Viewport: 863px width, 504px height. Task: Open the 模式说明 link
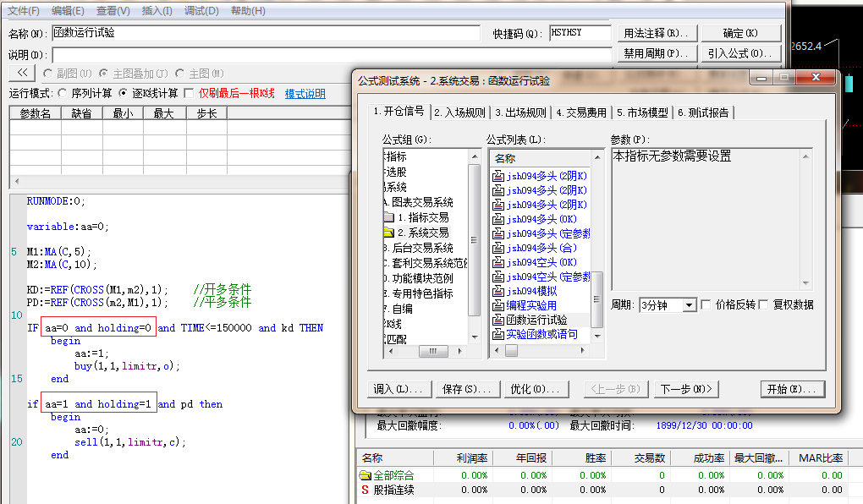(305, 94)
